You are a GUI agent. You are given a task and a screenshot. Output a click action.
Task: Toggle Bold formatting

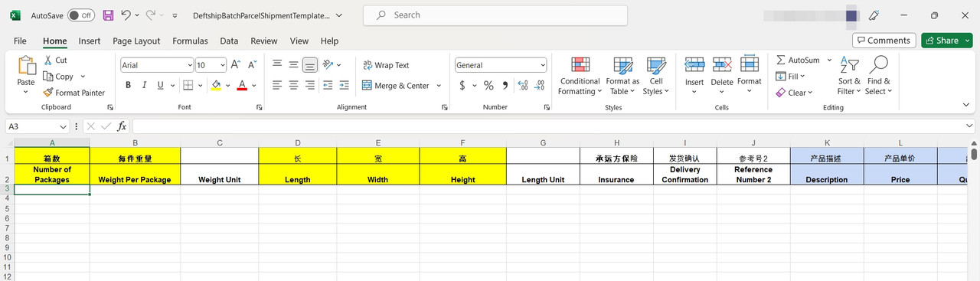[x=129, y=85]
